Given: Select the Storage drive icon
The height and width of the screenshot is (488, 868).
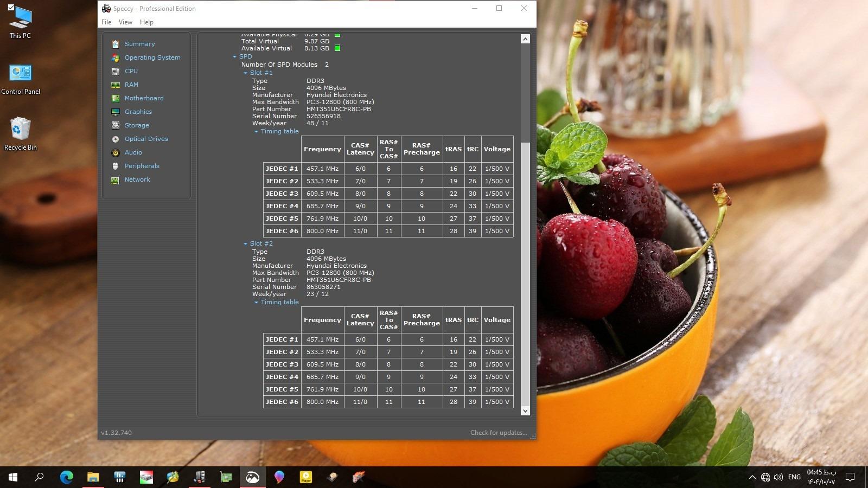Looking at the screenshot, I should click(x=115, y=125).
